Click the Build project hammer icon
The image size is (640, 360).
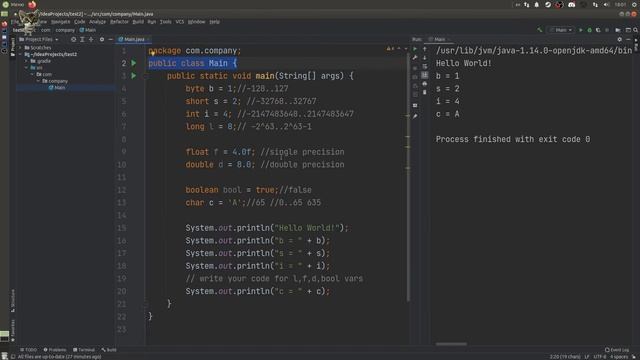(540, 30)
